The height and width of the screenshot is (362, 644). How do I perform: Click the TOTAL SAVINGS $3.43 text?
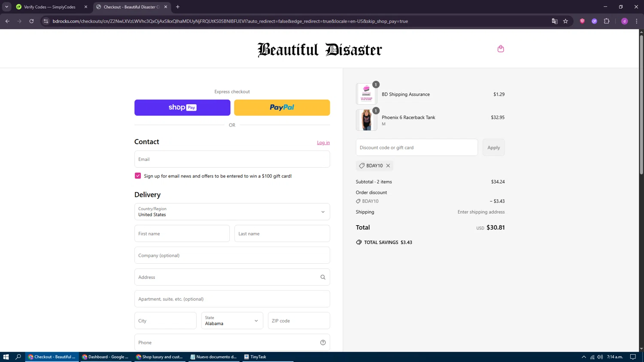388,242
